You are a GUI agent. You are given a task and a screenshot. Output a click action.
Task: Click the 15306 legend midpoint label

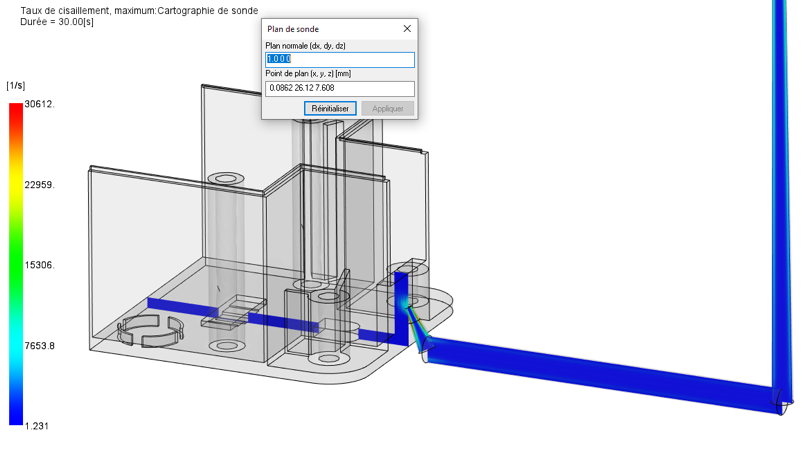(39, 265)
